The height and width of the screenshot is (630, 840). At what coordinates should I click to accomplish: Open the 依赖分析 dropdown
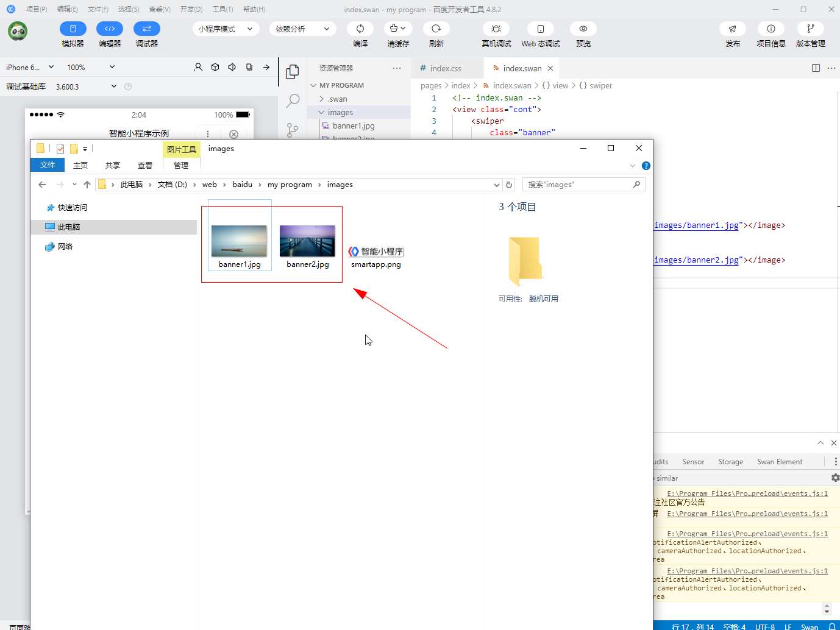tap(302, 29)
